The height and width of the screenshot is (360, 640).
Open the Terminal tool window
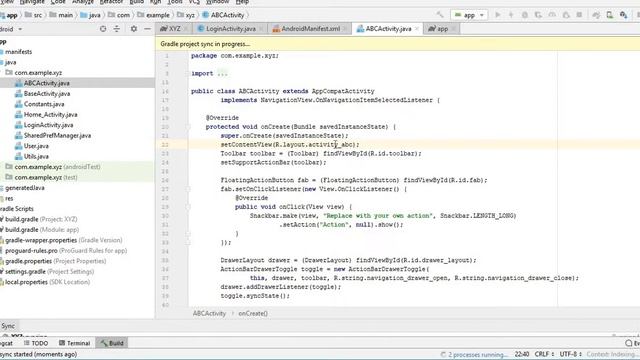pyautogui.click(x=74, y=343)
